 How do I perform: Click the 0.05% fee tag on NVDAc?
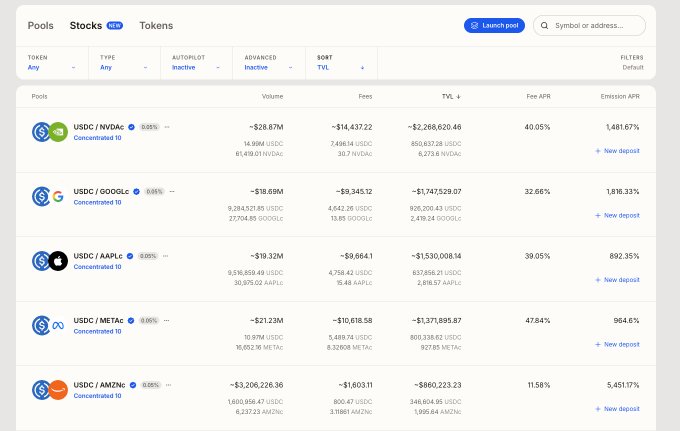(149, 127)
